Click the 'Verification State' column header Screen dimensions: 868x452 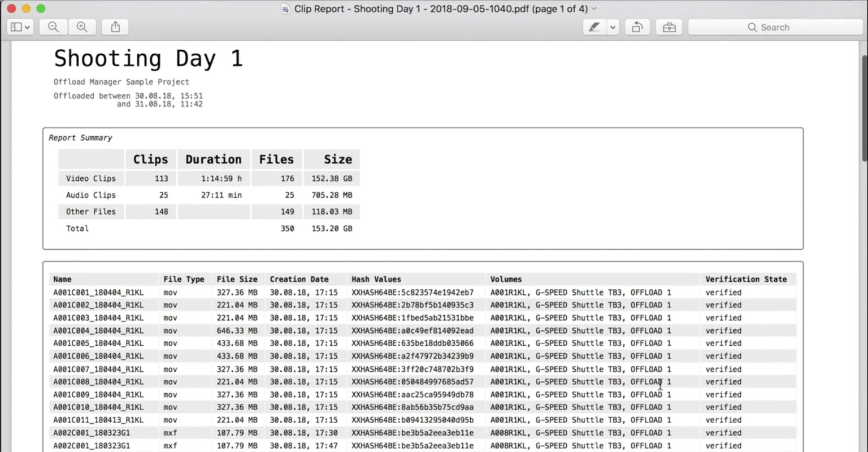click(746, 279)
